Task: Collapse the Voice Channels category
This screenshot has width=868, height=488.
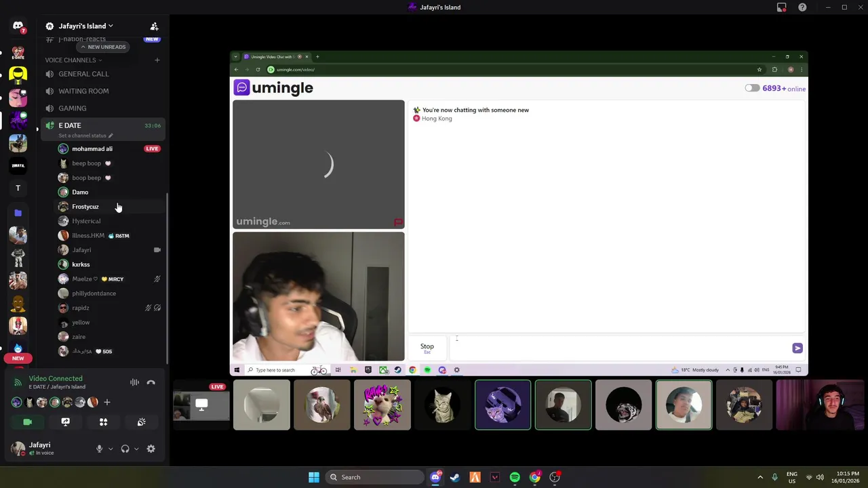Action: pos(73,60)
